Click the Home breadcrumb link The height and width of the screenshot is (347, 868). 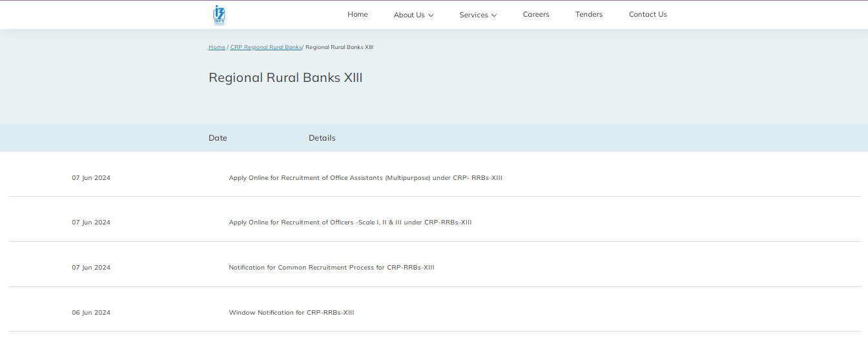tap(216, 47)
